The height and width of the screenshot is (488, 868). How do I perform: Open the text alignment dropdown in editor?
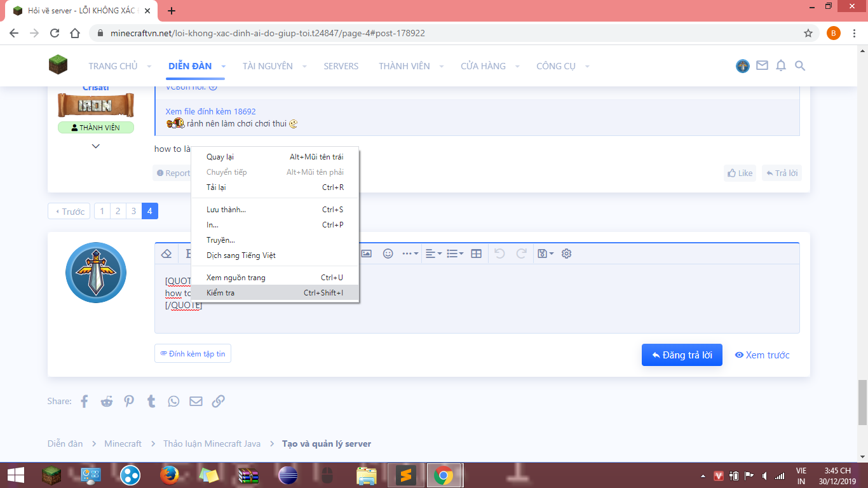[x=433, y=254]
